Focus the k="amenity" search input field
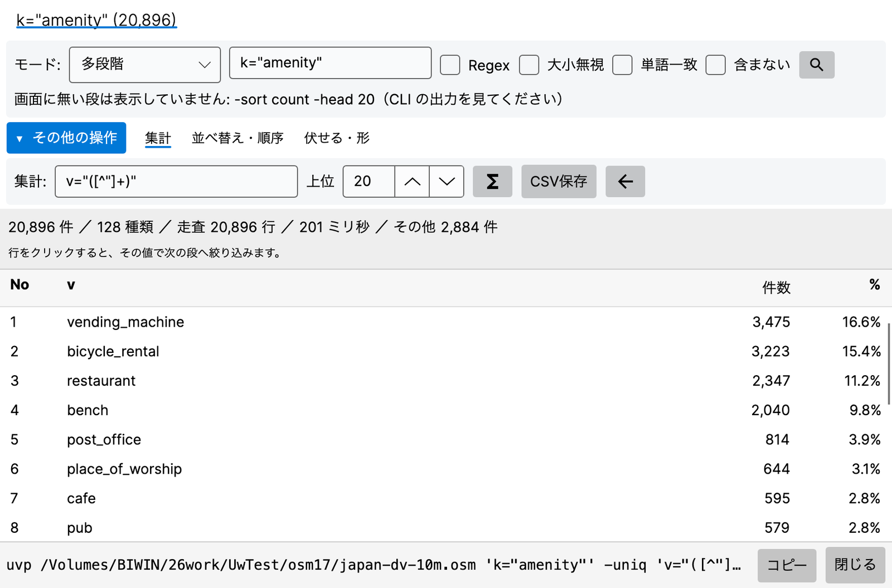This screenshot has width=892, height=588. (330, 63)
